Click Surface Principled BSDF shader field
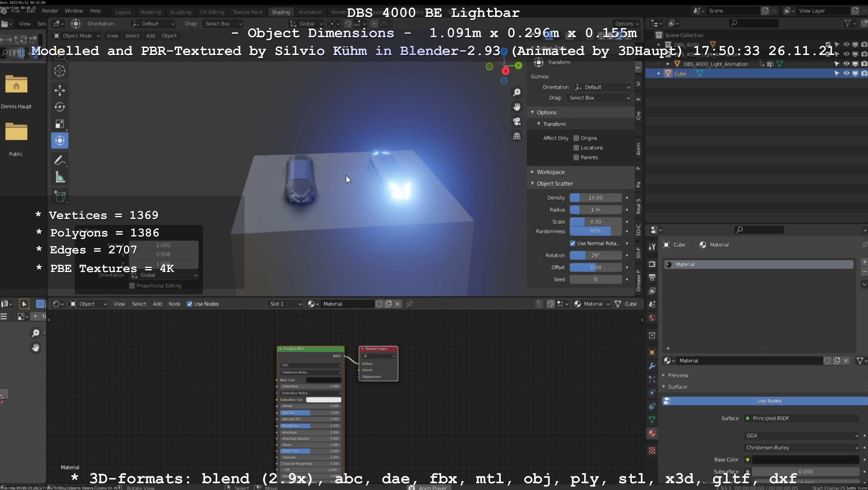 (x=801, y=418)
